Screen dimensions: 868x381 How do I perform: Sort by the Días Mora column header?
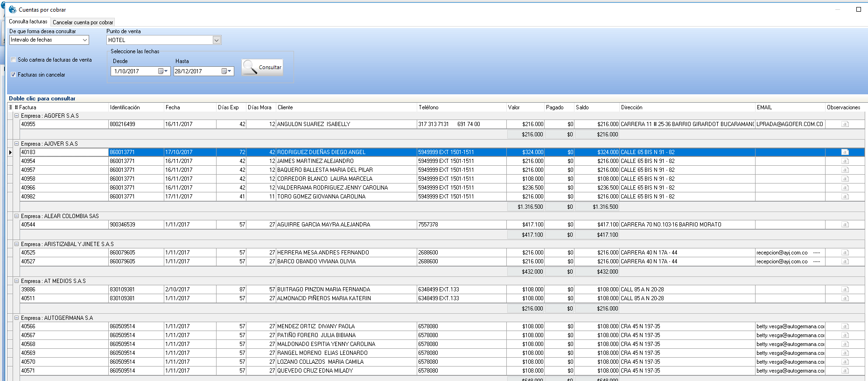click(259, 107)
